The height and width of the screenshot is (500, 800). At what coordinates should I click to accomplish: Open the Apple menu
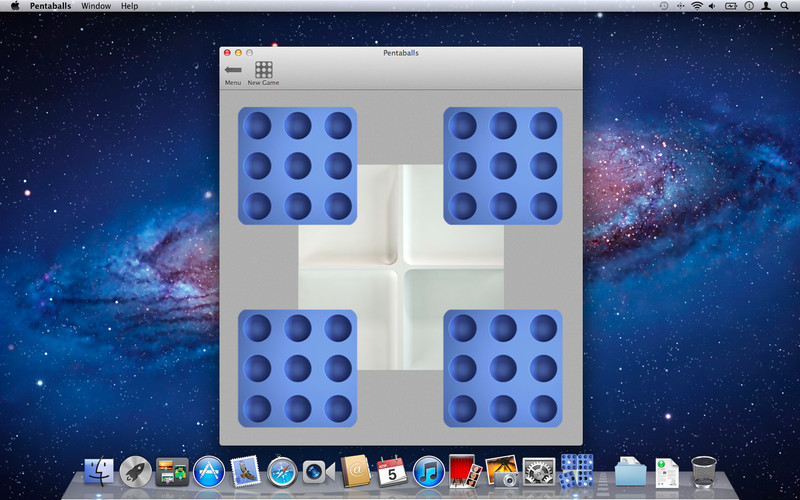[15, 6]
